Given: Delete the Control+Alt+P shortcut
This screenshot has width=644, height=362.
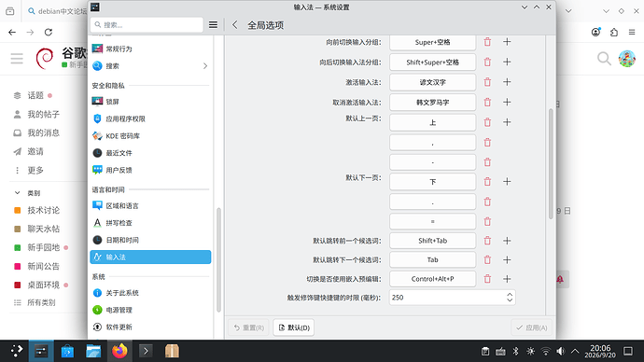Looking at the screenshot, I should 487,279.
